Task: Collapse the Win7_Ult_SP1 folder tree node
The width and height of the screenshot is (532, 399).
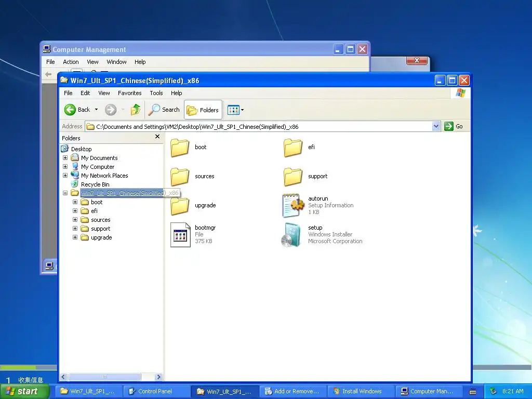Action: (65, 193)
